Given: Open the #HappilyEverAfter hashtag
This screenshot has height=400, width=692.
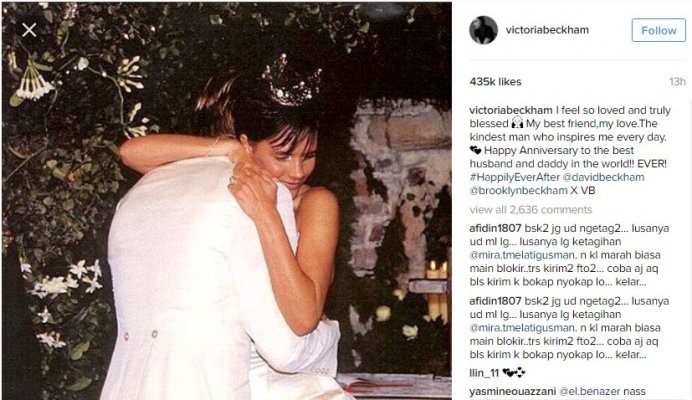Looking at the screenshot, I should click(515, 177).
